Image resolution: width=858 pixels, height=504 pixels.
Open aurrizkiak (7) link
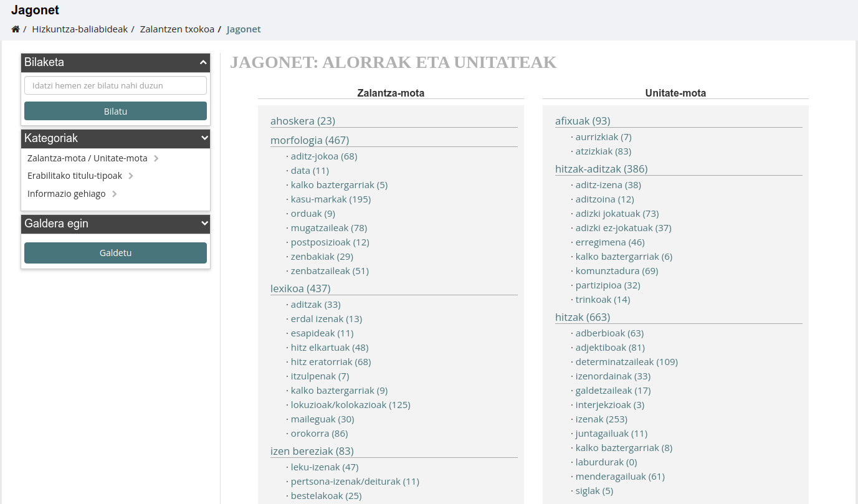(x=604, y=137)
